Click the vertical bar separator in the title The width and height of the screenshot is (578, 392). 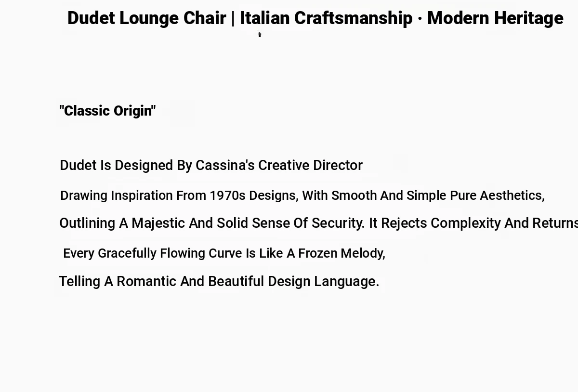point(233,18)
